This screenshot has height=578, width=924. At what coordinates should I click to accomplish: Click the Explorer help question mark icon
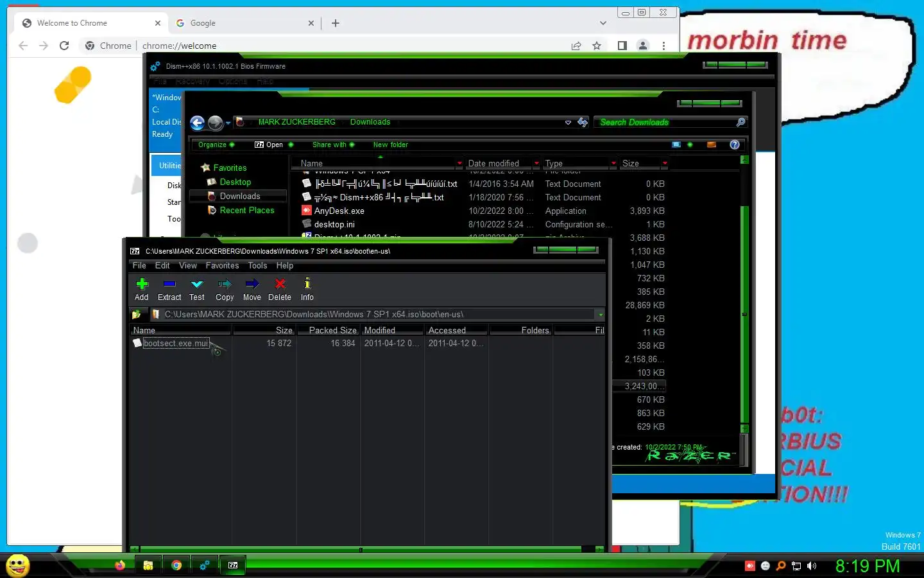[735, 144]
